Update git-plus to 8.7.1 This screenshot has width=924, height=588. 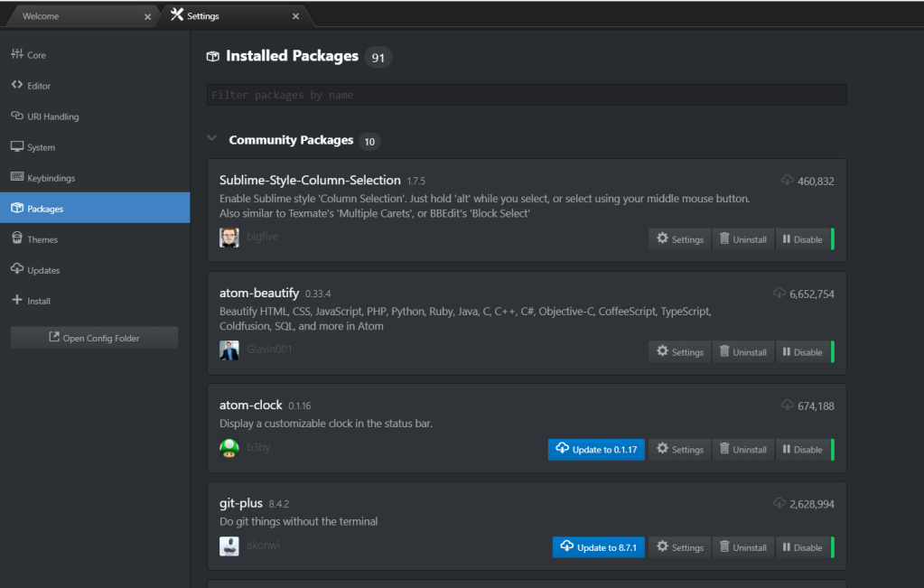click(598, 546)
